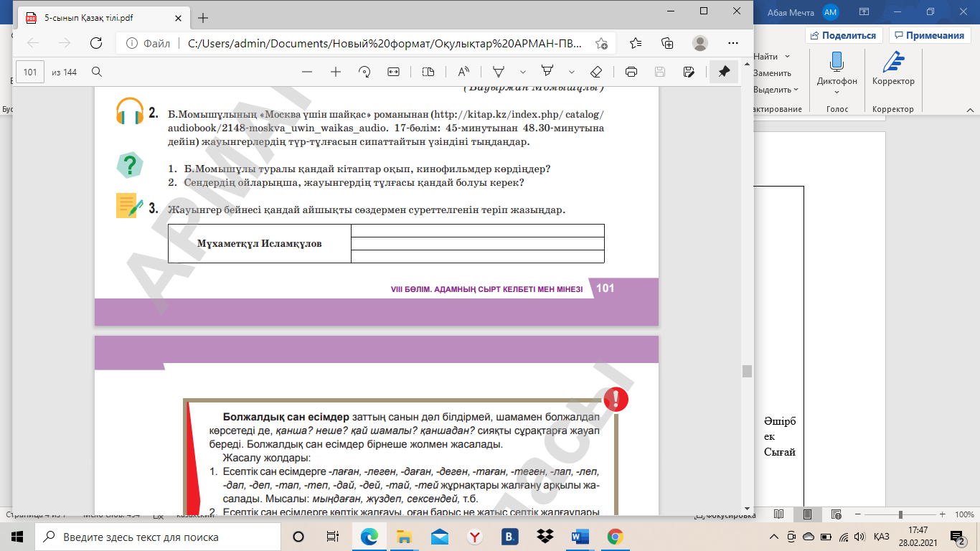Click the 100% zoom level in Word

[964, 514]
